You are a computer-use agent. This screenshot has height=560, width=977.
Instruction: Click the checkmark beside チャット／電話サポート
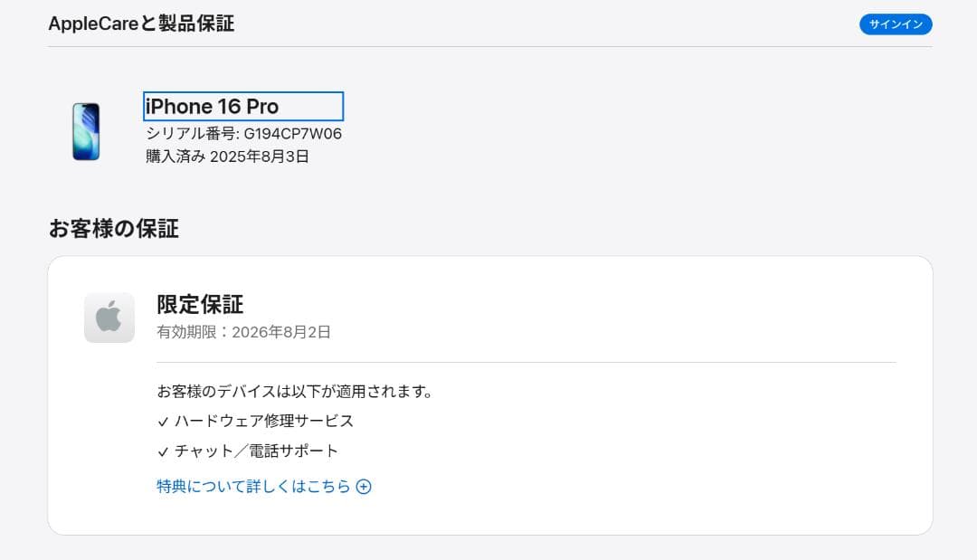point(164,451)
